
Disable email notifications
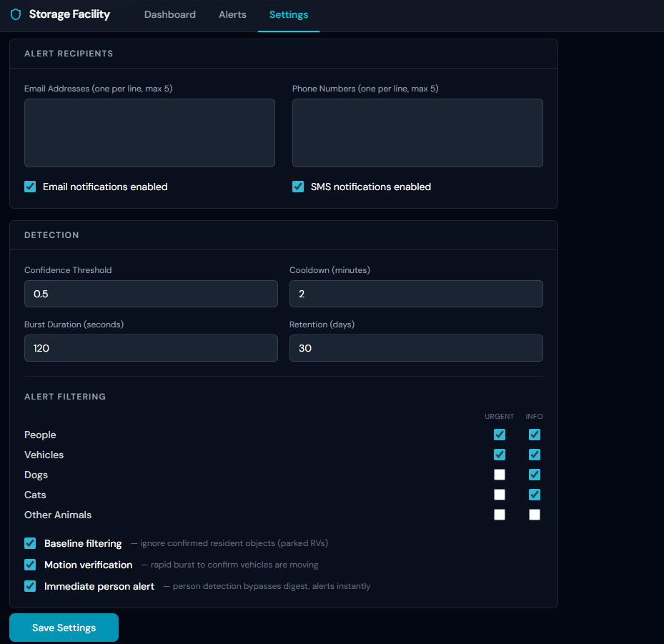pyautogui.click(x=30, y=187)
